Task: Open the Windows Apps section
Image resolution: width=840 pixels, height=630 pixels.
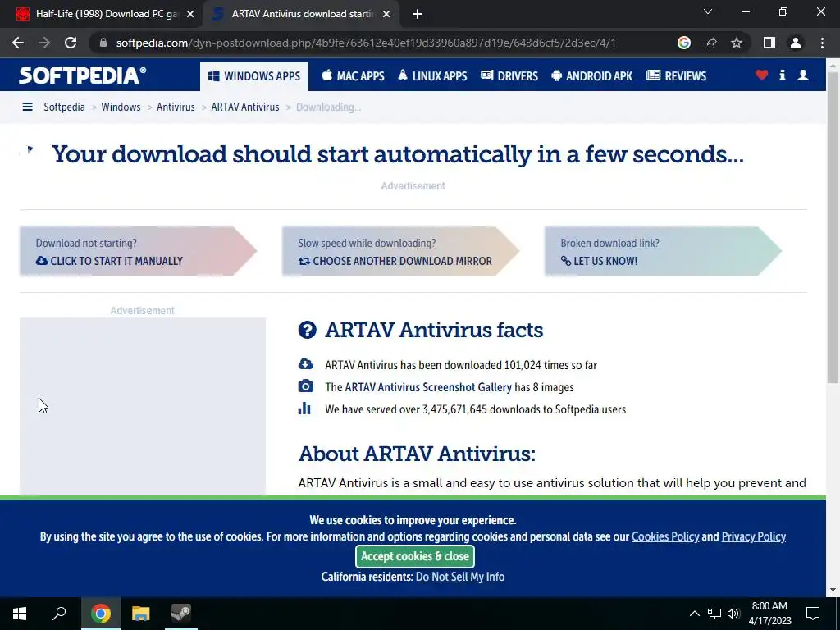Action: pyautogui.click(x=254, y=76)
